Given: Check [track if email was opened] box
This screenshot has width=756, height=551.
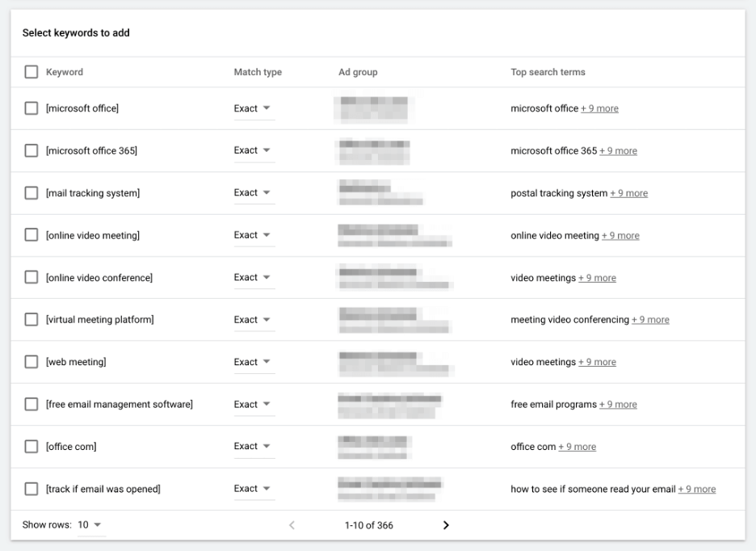Looking at the screenshot, I should pyautogui.click(x=31, y=489).
